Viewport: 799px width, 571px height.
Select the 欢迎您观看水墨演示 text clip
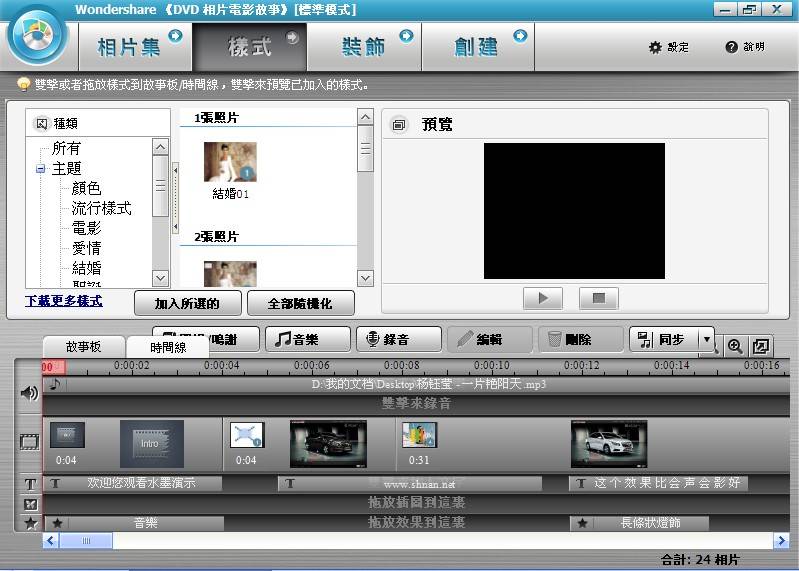coord(133,483)
